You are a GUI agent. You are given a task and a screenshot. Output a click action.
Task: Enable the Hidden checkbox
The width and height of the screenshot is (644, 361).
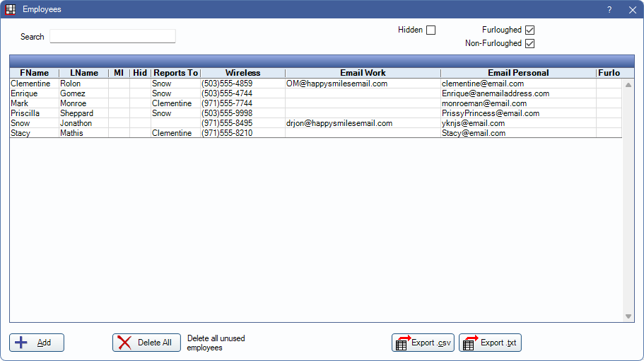431,30
